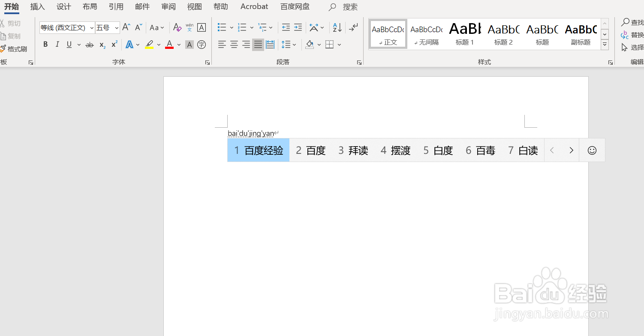
Task: Click the Shading paint bucket icon
Action: click(310, 45)
